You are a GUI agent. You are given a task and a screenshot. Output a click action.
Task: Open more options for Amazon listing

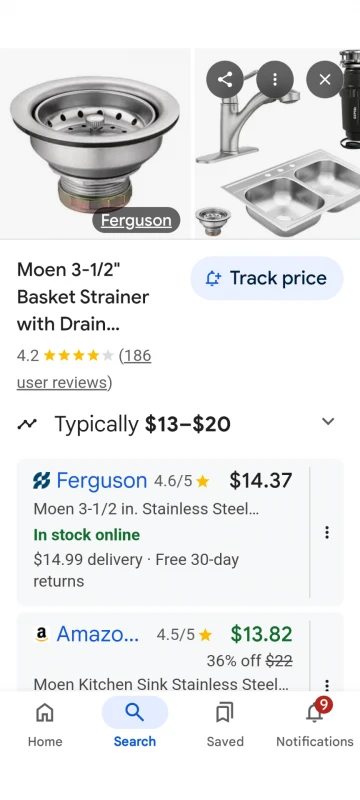(327, 684)
